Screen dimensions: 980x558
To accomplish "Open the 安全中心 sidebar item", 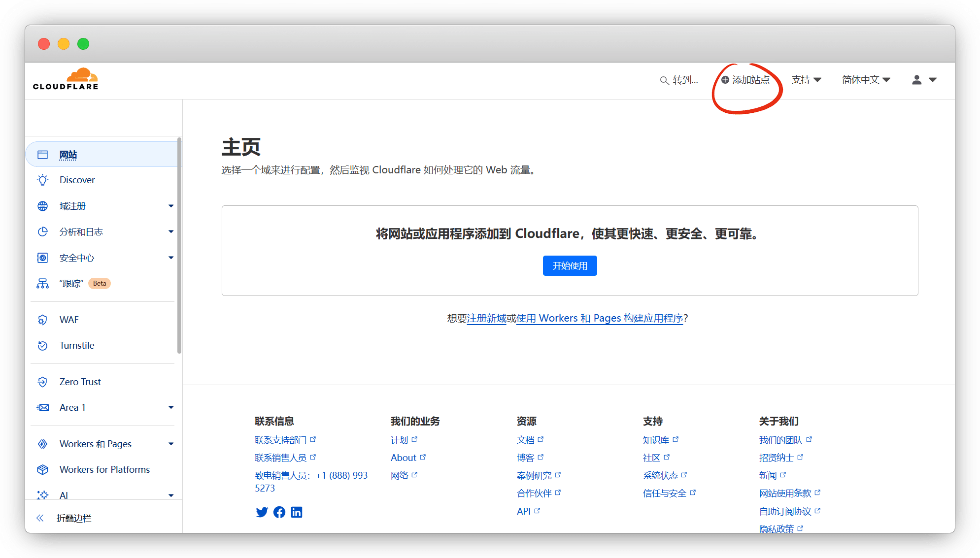I will [x=76, y=258].
